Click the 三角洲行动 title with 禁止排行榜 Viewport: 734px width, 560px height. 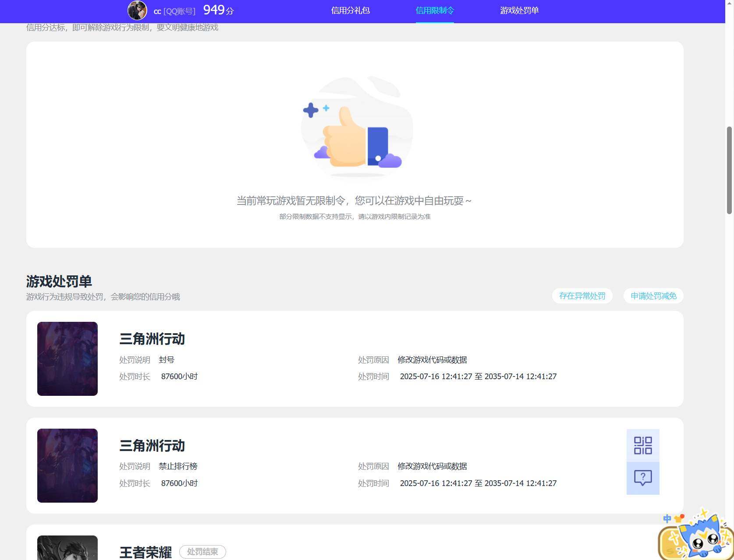tap(152, 446)
